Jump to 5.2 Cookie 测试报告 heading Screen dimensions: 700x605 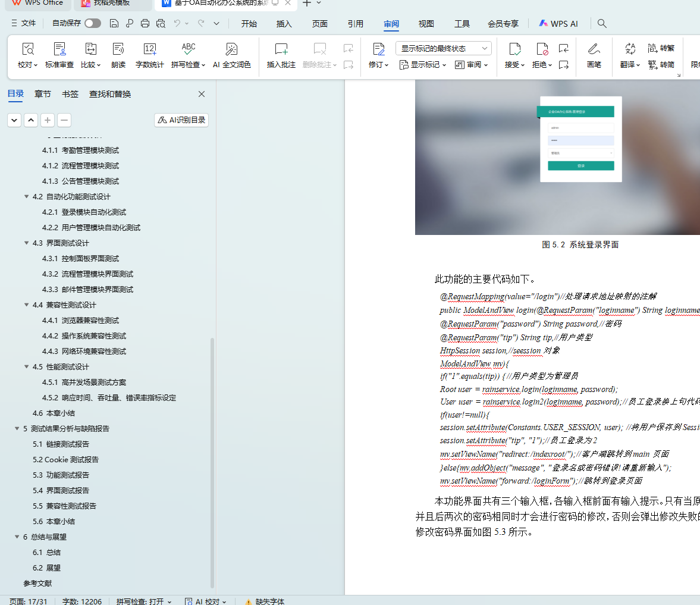[x=65, y=459]
